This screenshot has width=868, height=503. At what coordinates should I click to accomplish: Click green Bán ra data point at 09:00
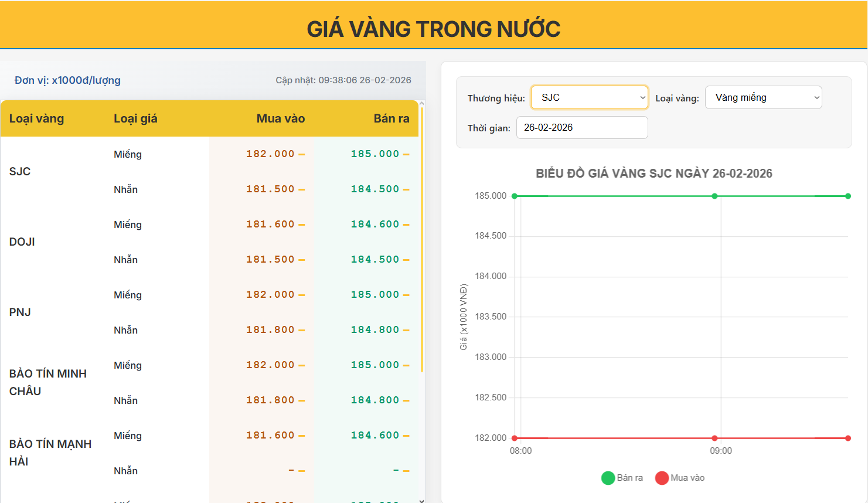[x=714, y=196]
